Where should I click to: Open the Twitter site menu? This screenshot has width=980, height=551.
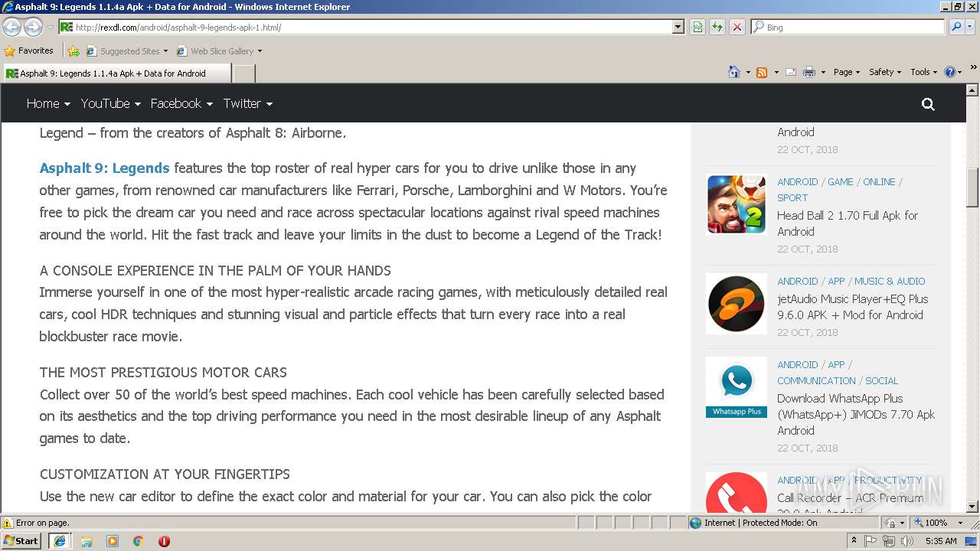[248, 103]
